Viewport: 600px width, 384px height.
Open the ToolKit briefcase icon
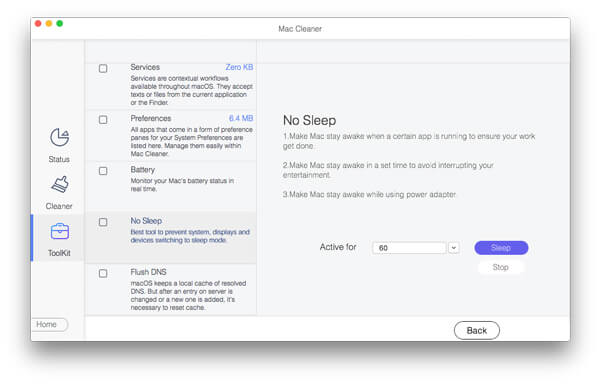point(60,231)
